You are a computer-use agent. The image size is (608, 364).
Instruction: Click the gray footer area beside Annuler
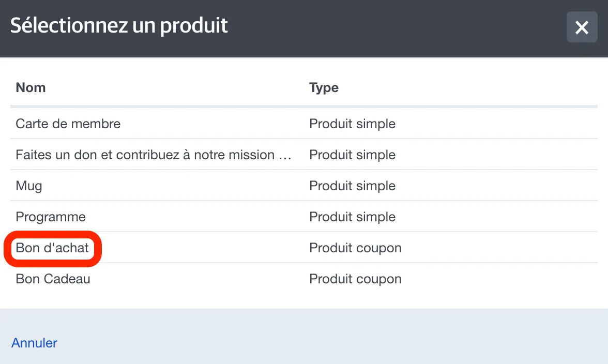[330, 337]
